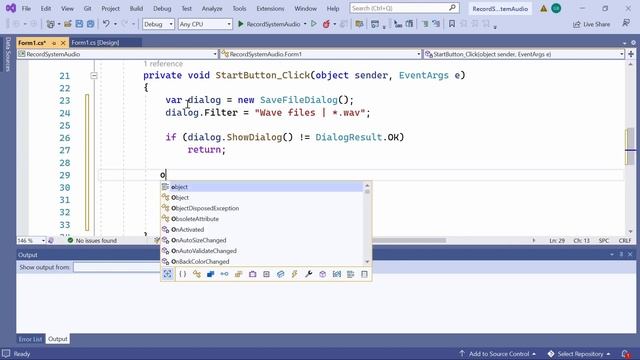Viewport: 640px width, 360px height.
Task: Toggle the locals filter in IntelliSense toolbar
Action: [336, 274]
